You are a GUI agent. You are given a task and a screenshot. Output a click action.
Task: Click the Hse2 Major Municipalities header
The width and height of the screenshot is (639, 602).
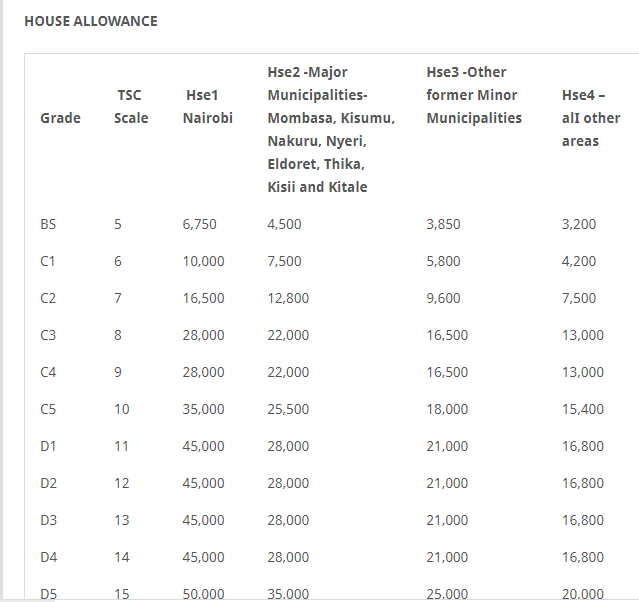[331, 130]
